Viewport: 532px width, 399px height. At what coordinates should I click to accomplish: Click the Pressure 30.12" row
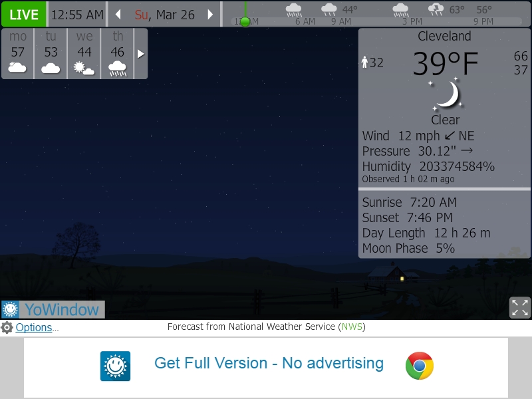coord(418,151)
